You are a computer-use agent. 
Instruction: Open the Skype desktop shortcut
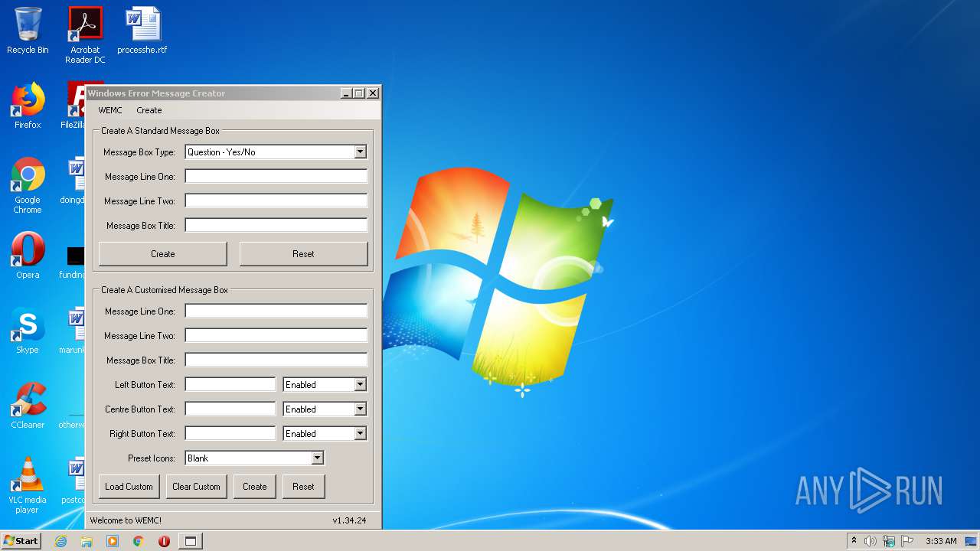coord(28,331)
